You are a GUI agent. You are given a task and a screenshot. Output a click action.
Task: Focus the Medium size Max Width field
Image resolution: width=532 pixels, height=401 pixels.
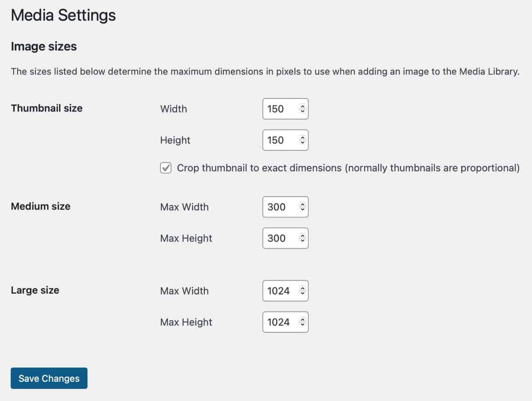(285, 207)
